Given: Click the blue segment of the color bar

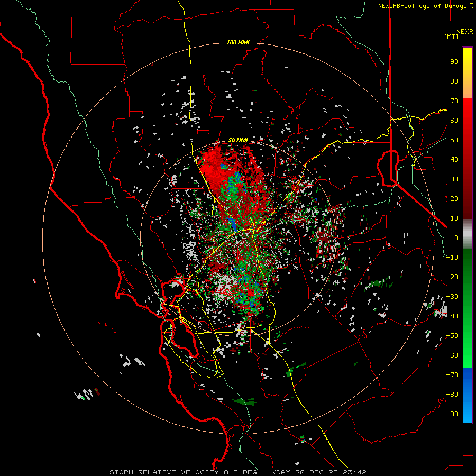Looking at the screenshot, I should 467,396.
